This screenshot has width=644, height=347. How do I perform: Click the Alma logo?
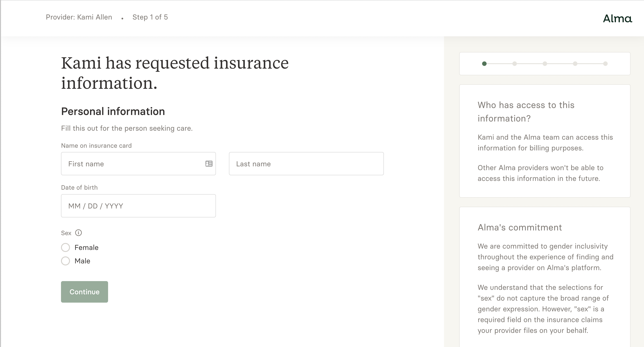click(x=618, y=19)
